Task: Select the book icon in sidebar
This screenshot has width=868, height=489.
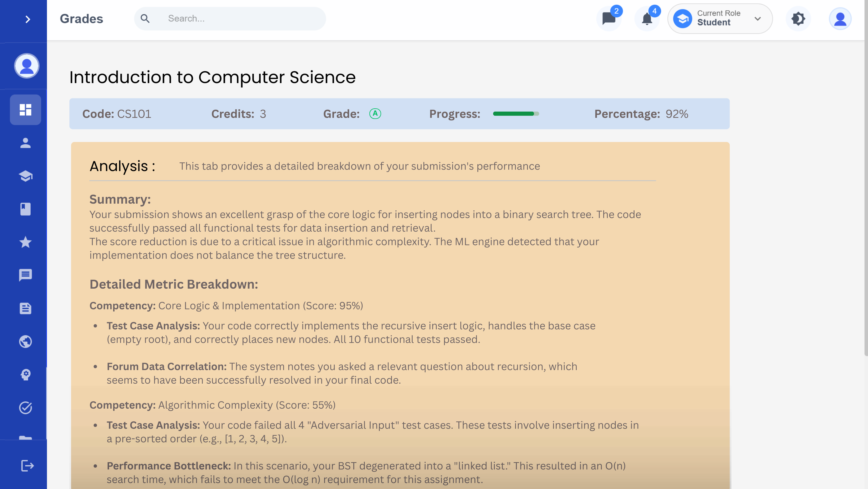Action: [x=25, y=209]
